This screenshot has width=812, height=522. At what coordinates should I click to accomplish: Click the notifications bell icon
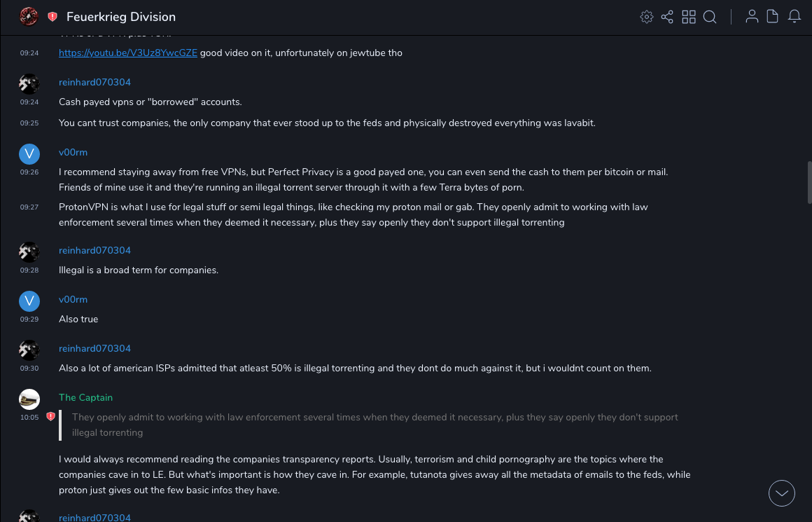pyautogui.click(x=794, y=17)
